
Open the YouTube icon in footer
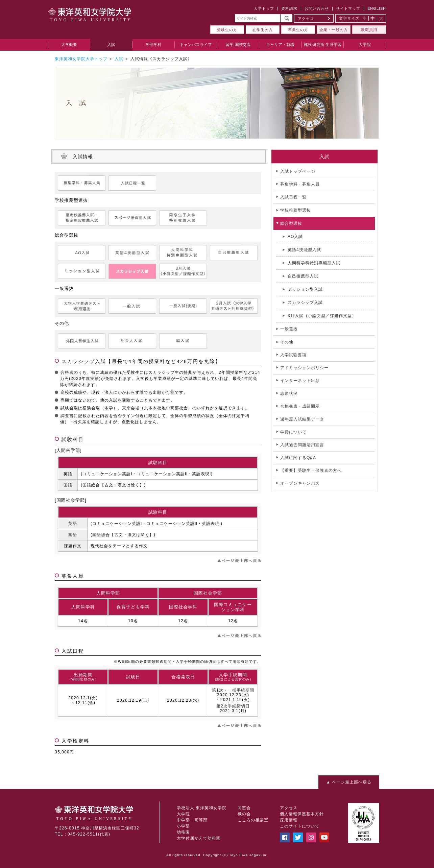[x=324, y=837]
